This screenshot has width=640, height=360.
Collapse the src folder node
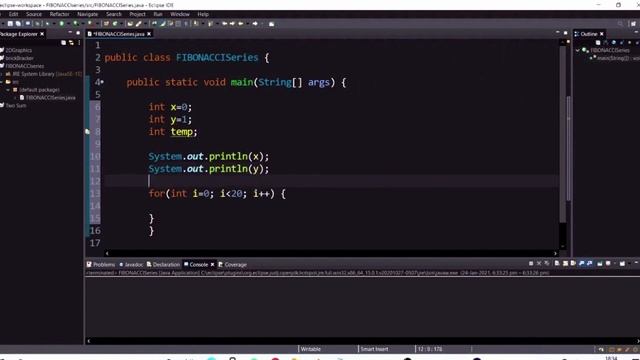[x=2, y=82]
